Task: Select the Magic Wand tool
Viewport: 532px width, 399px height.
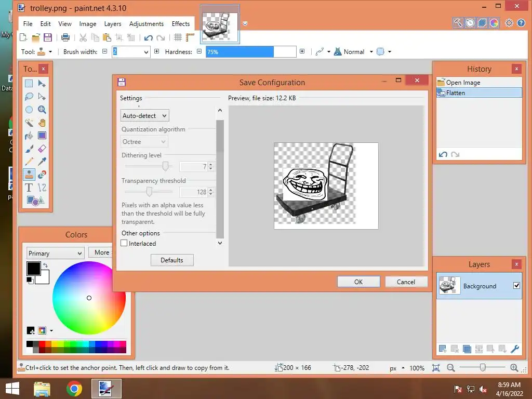Action: click(29, 123)
